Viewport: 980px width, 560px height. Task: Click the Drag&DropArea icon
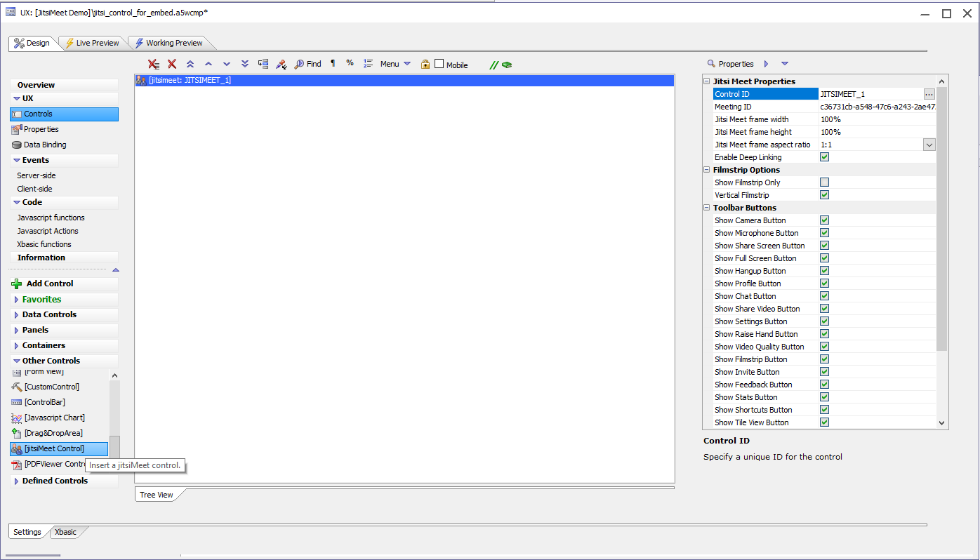coord(18,433)
